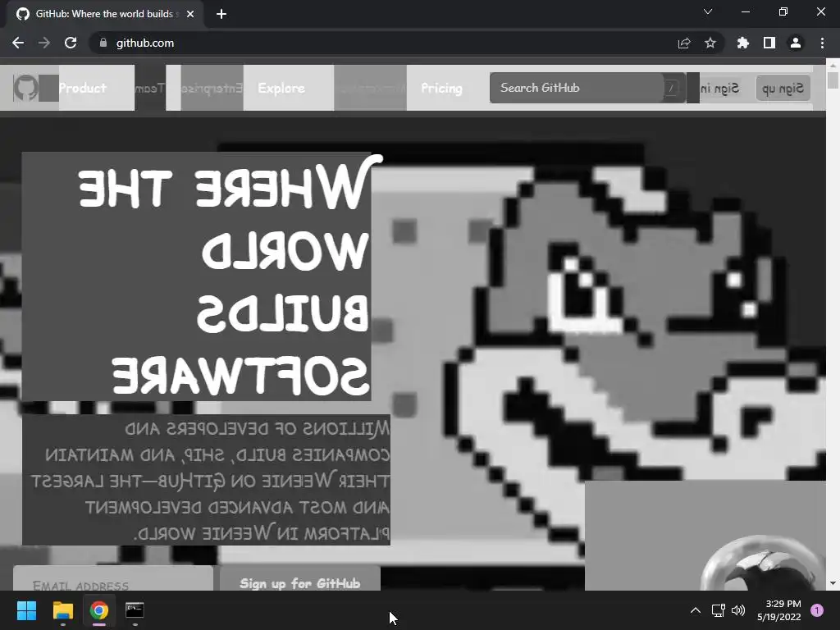Toggle Chrome side panel icon
840x630 pixels.
point(769,43)
